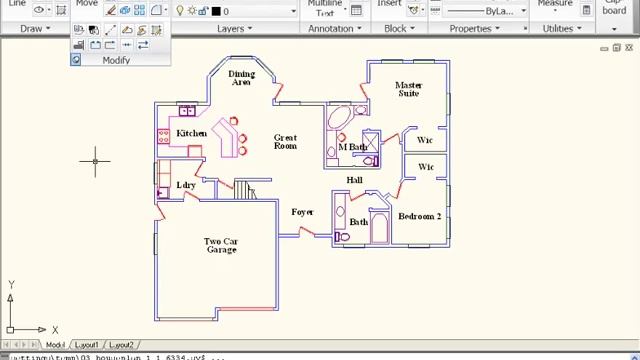Expand the Layers panel
640x360 pixels.
235,29
